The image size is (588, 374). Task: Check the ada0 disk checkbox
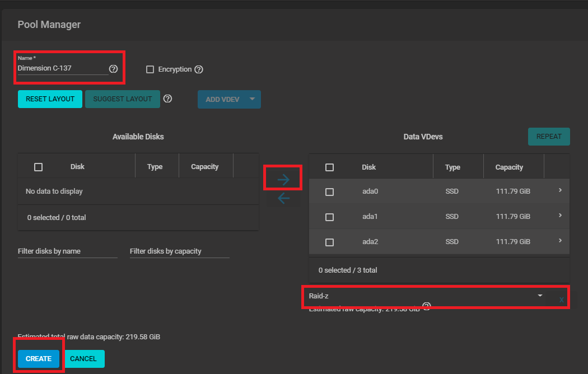click(329, 191)
